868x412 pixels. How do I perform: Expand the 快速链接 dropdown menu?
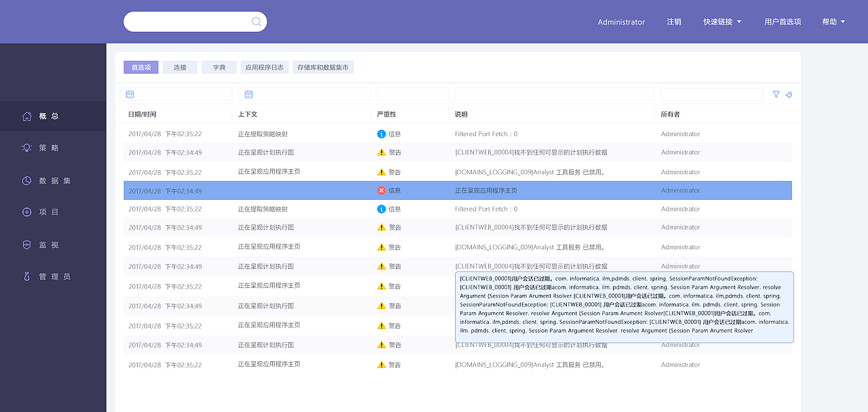pyautogui.click(x=722, y=21)
